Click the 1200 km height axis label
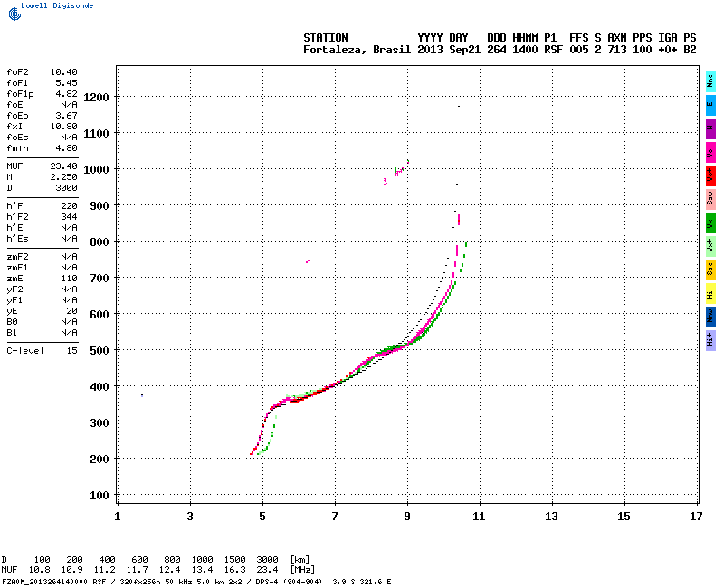The width and height of the screenshot is (724, 588). pyautogui.click(x=96, y=98)
